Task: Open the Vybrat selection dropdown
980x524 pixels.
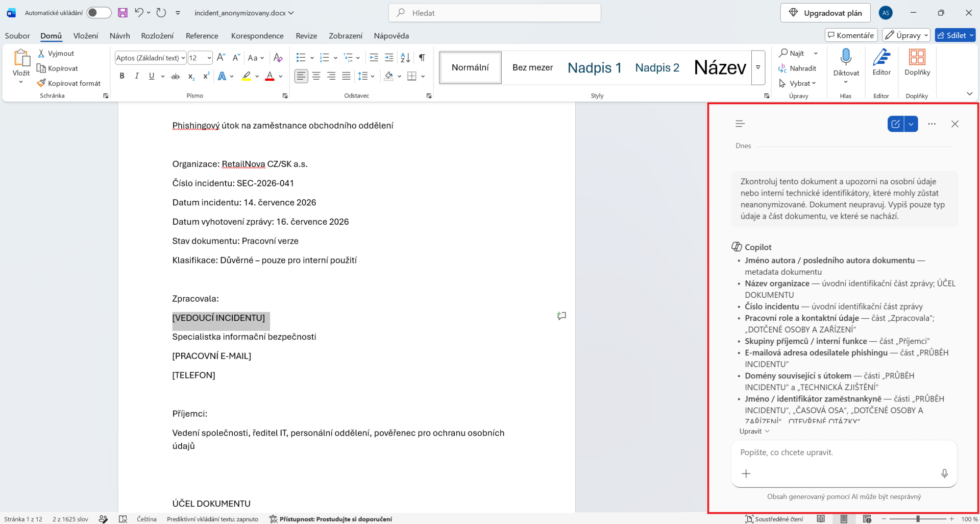Action: pyautogui.click(x=797, y=83)
